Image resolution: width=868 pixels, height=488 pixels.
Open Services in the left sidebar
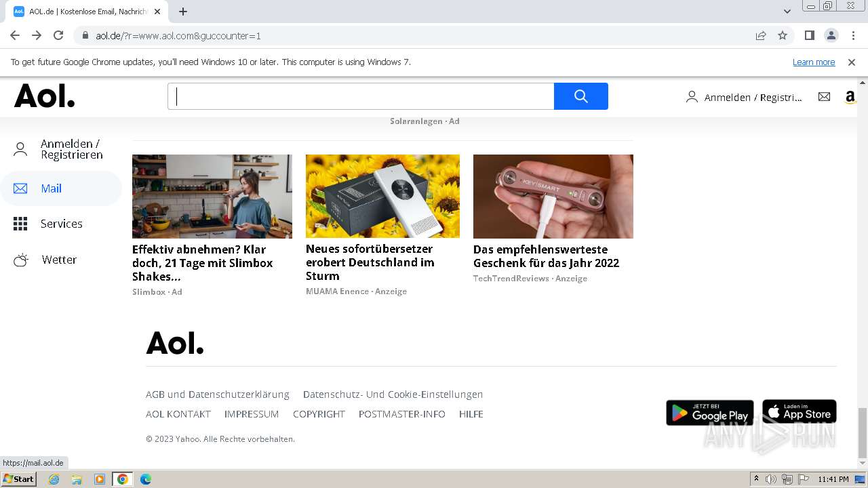pos(61,224)
